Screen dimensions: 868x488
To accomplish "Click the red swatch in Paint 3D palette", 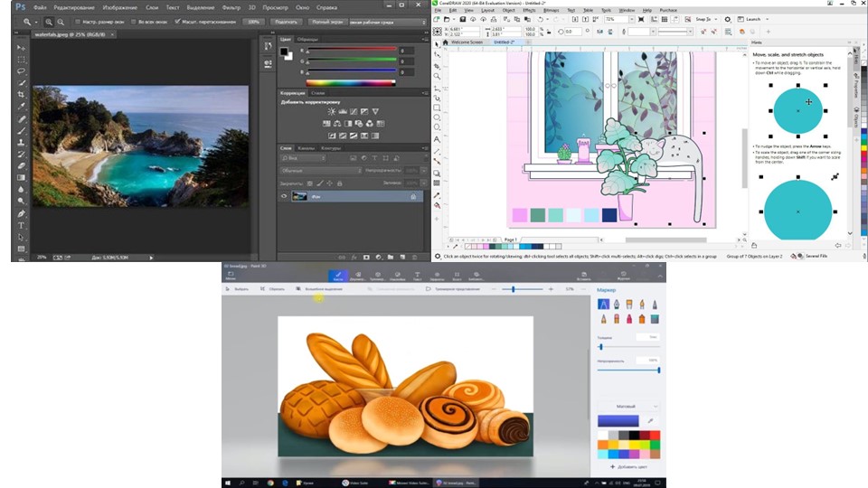I will [655, 435].
